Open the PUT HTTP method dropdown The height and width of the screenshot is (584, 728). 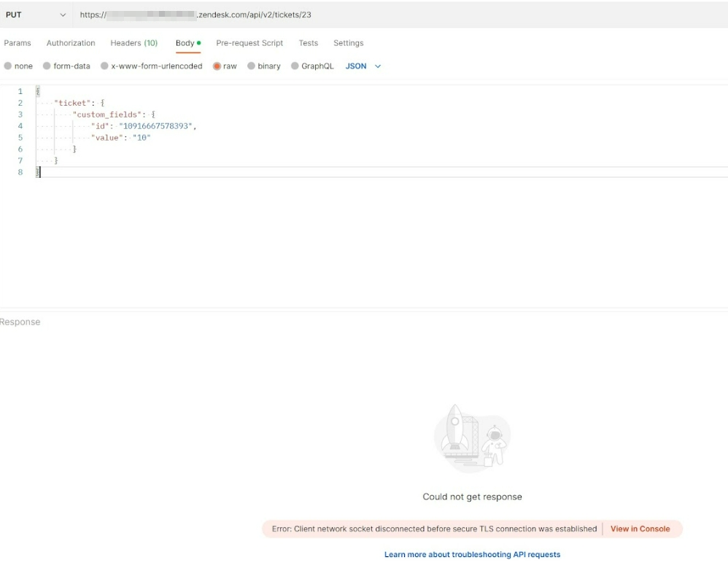coord(35,15)
